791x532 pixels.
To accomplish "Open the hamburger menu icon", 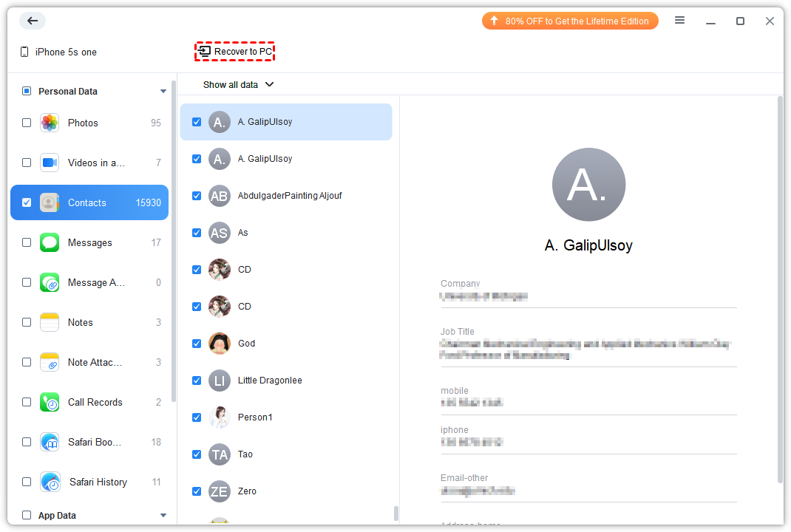I will coord(679,21).
